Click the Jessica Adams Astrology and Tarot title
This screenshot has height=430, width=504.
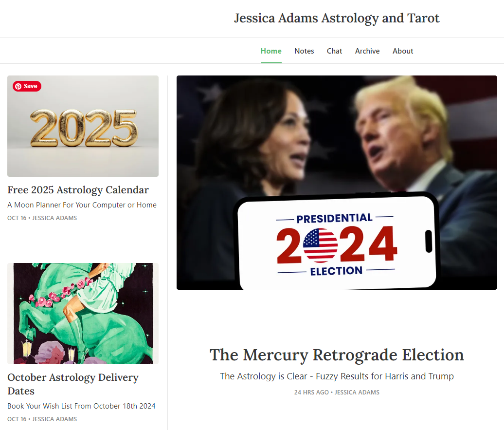click(337, 18)
